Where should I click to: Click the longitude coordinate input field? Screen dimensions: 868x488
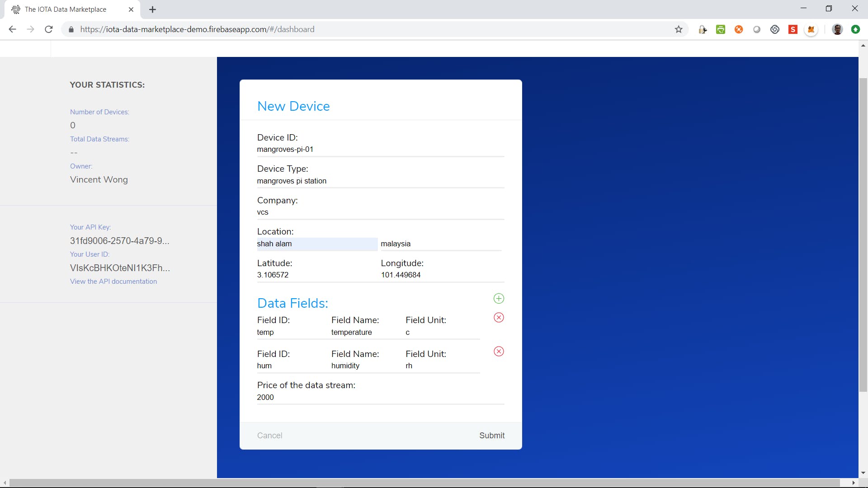click(442, 275)
